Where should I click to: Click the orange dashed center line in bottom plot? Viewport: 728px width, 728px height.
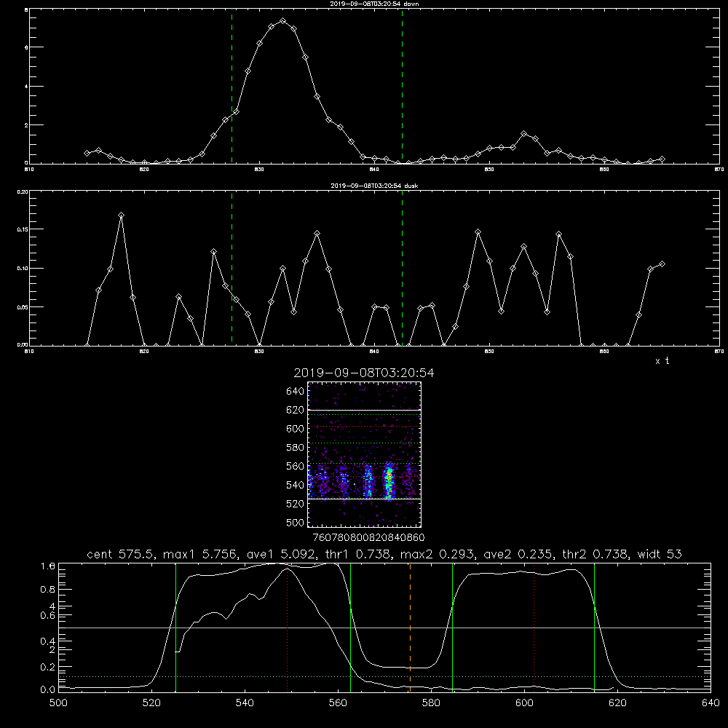pos(410,628)
